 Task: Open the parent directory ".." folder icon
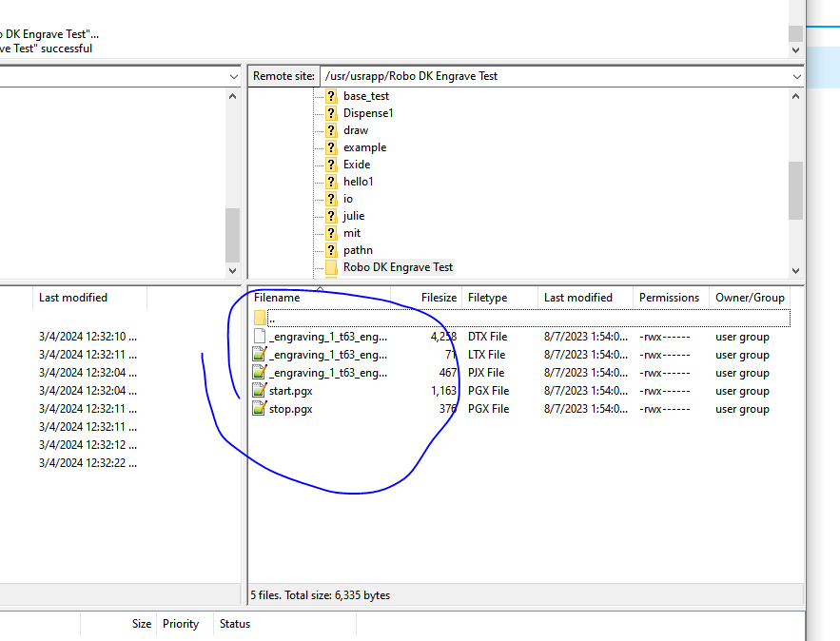(260, 319)
